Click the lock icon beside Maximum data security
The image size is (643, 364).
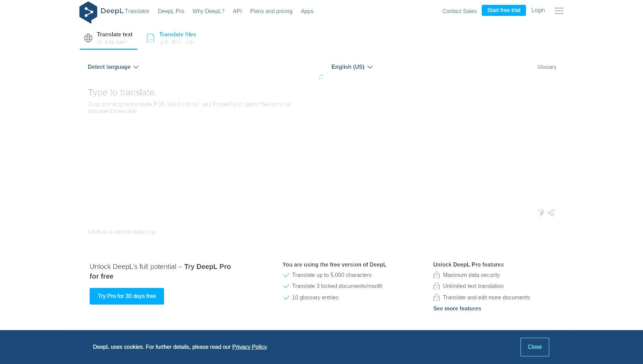[436, 275]
